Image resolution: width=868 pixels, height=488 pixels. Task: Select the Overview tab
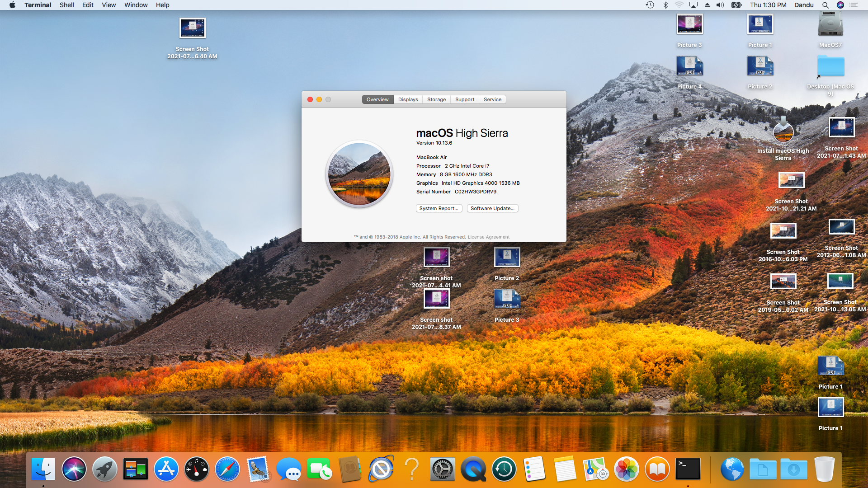click(x=377, y=99)
